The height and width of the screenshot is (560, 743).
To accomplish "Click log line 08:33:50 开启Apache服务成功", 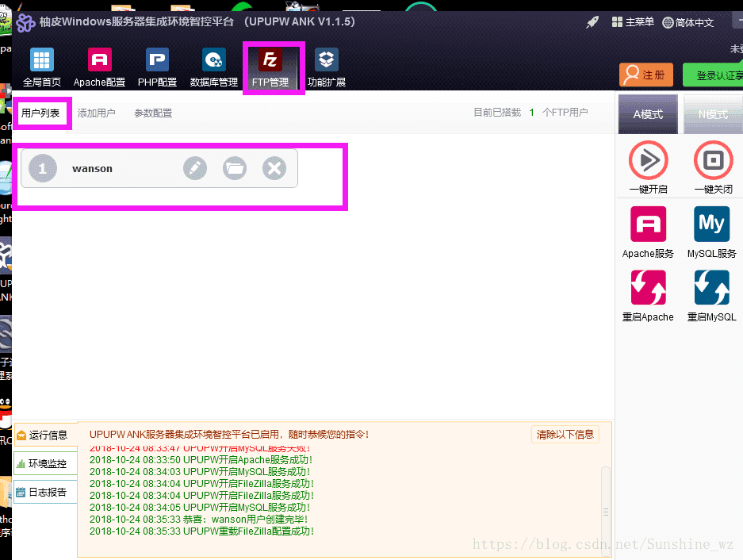I will click(201, 460).
